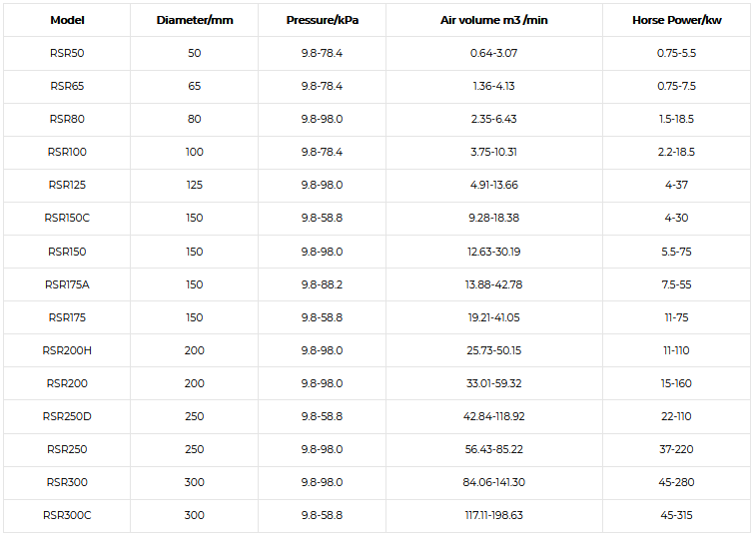Click the RSR80 model name
The height and width of the screenshot is (547, 756).
pyautogui.click(x=67, y=119)
